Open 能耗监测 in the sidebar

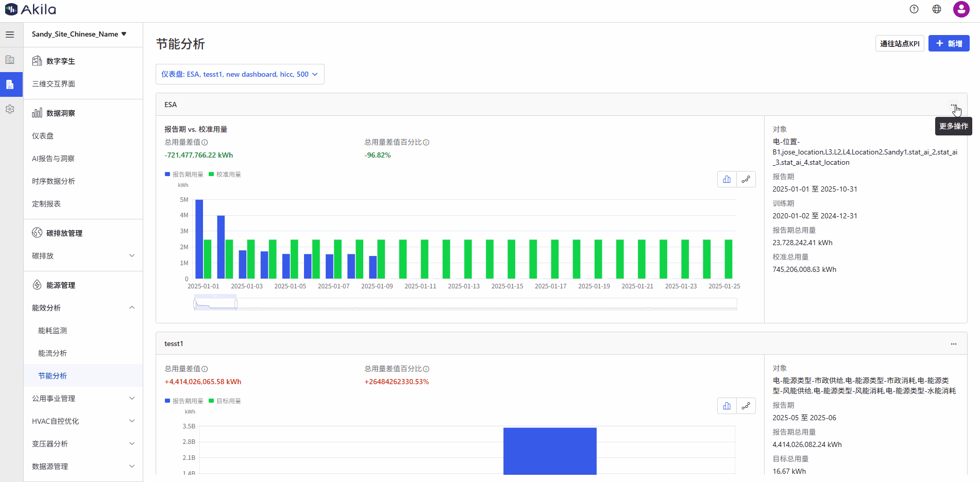(53, 331)
